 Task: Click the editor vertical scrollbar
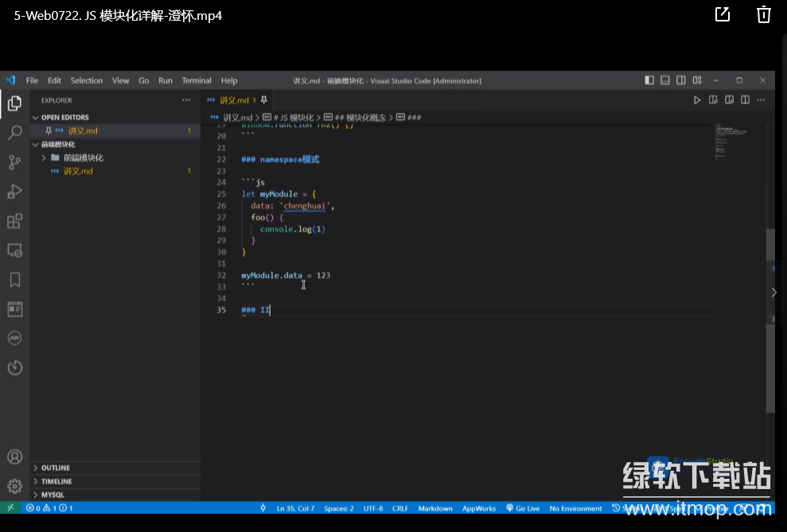pos(770,320)
